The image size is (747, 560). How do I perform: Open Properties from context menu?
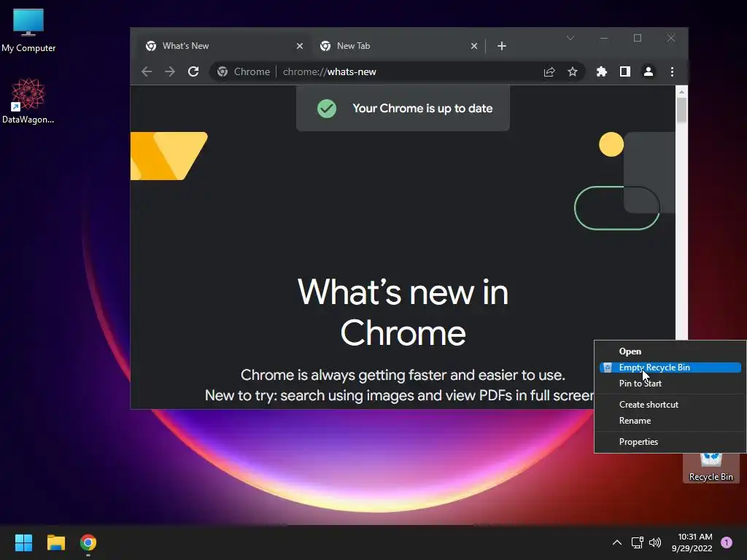click(670, 441)
